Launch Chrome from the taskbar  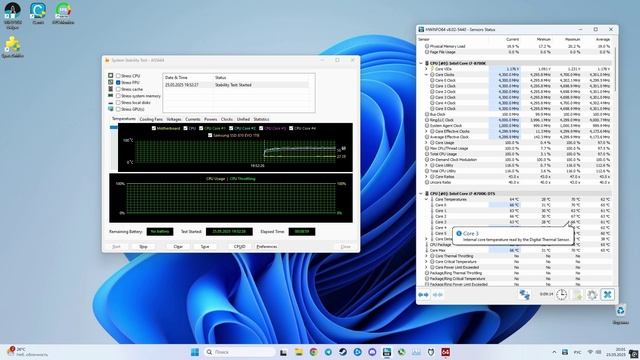point(313,352)
